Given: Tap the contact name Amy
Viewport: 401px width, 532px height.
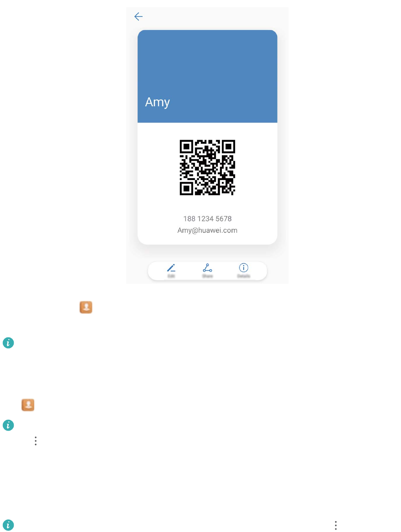Looking at the screenshot, I should pyautogui.click(x=157, y=102).
